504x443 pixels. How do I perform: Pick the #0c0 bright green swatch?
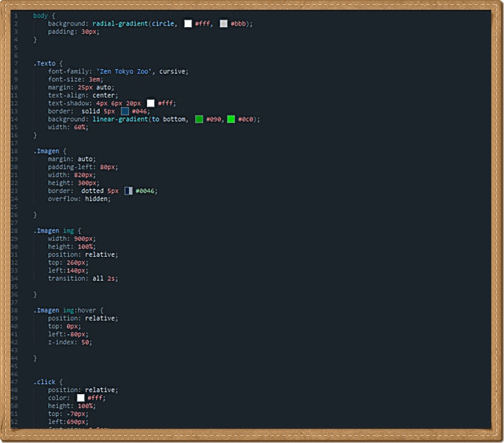pos(231,119)
